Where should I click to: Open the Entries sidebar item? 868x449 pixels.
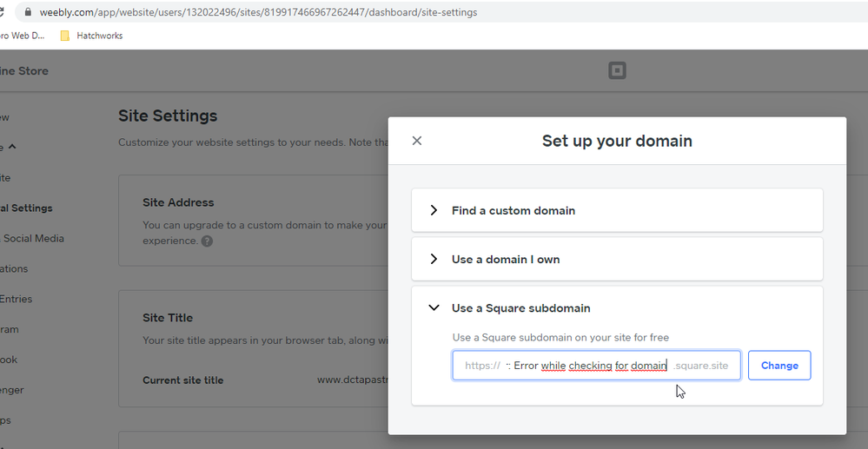(17, 299)
